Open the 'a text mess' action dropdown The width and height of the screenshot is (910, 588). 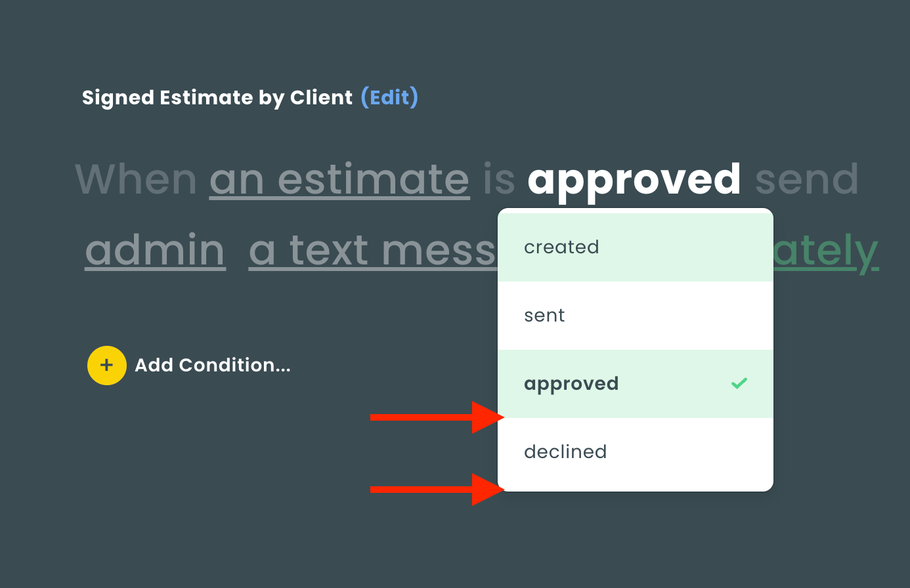point(373,251)
